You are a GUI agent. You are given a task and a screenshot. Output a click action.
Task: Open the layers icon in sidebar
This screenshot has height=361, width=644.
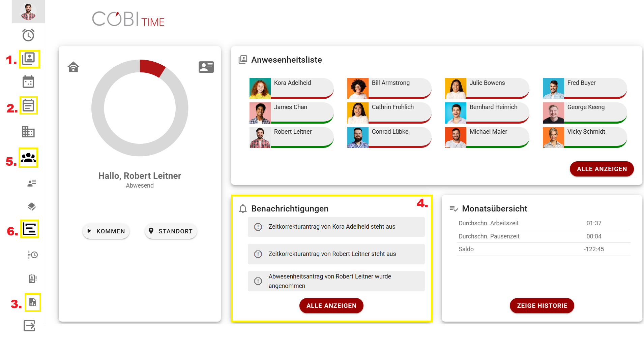click(32, 206)
